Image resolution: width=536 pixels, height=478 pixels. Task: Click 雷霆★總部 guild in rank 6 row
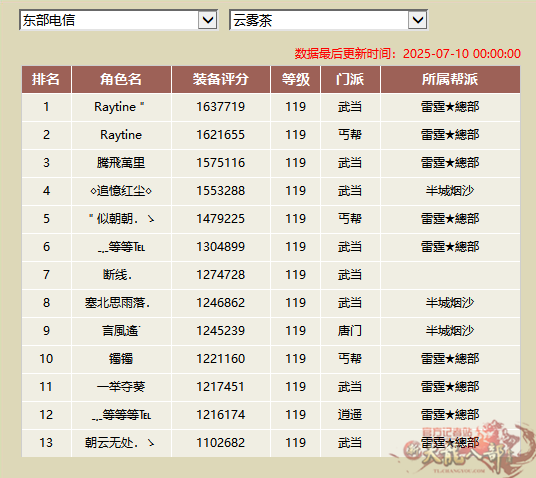pyautogui.click(x=450, y=247)
